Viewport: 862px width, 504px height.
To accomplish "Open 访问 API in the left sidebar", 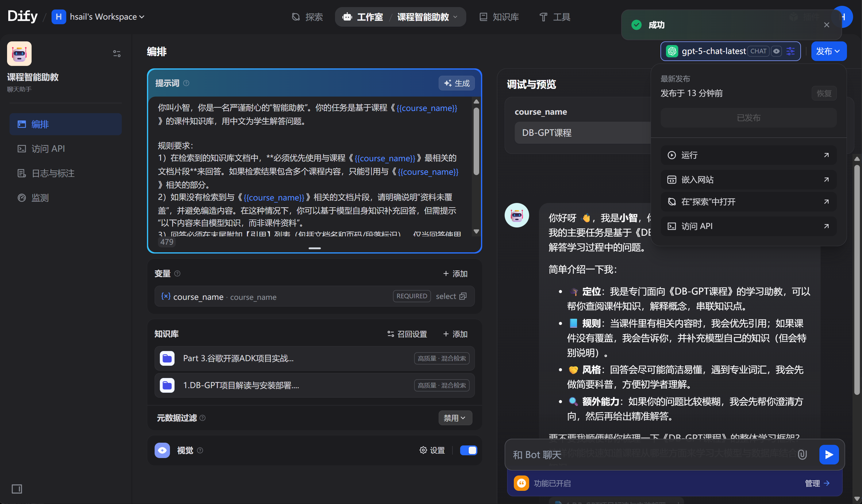I will [66, 149].
